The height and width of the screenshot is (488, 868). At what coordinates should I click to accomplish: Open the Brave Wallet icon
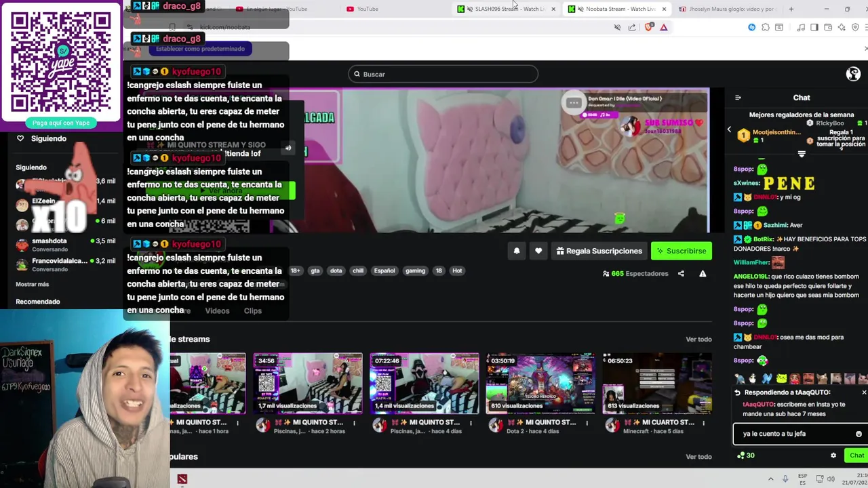click(x=828, y=27)
